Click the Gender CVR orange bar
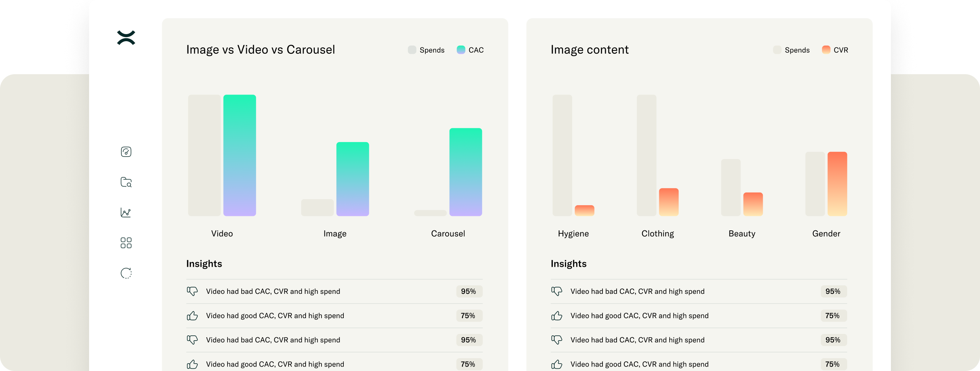 [x=837, y=184]
